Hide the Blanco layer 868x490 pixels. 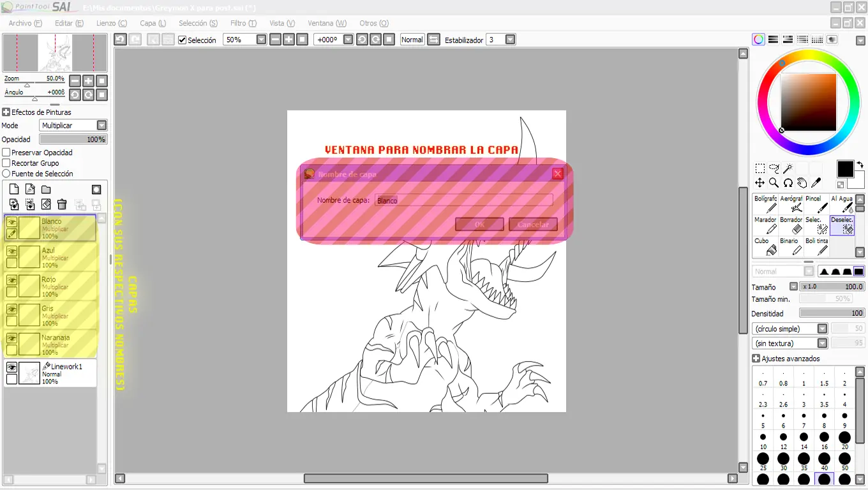click(11, 222)
